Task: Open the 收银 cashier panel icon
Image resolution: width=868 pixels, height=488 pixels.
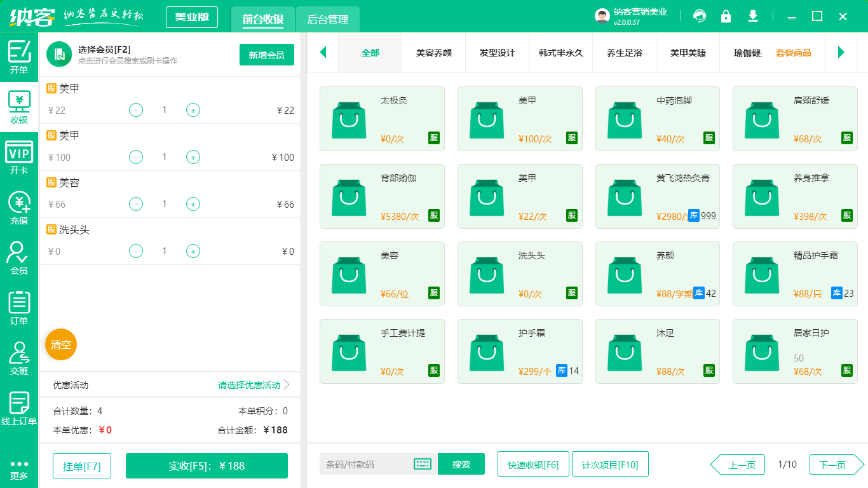Action: pyautogui.click(x=18, y=103)
